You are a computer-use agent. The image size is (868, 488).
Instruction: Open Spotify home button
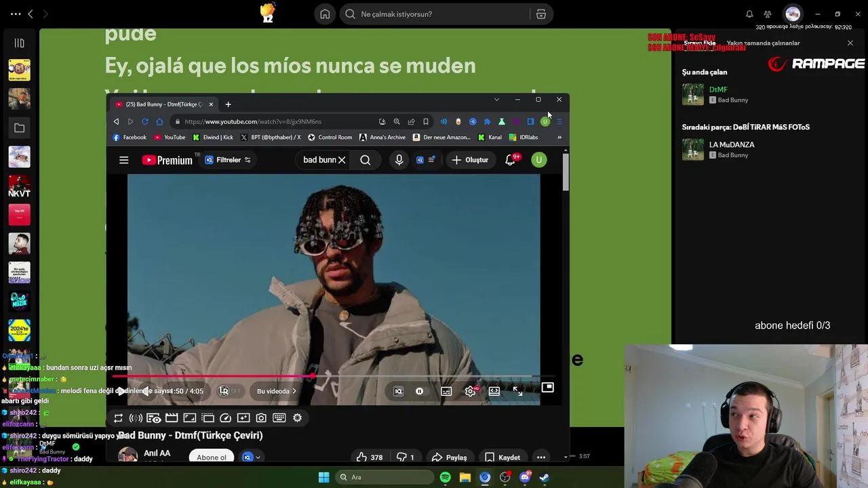click(325, 14)
